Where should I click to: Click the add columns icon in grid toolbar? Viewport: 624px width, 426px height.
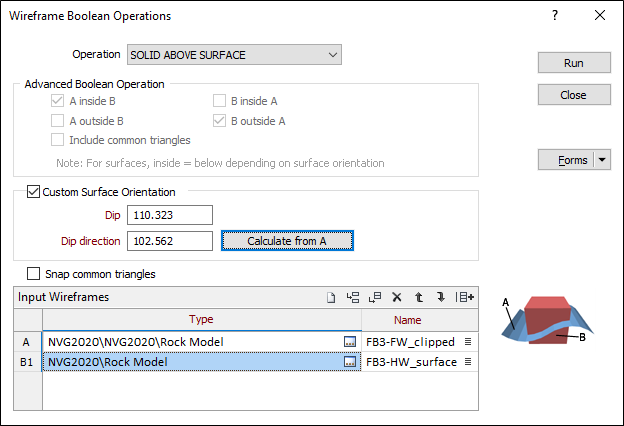click(464, 297)
